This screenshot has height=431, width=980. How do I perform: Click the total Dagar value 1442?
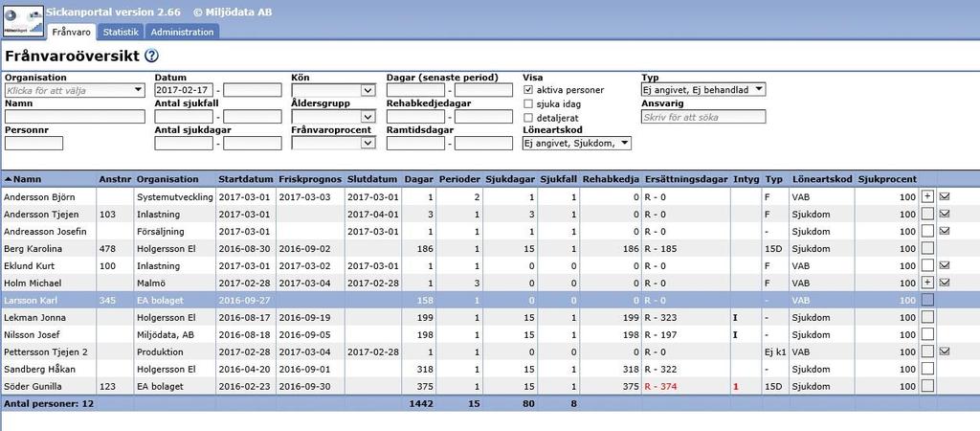(x=421, y=404)
